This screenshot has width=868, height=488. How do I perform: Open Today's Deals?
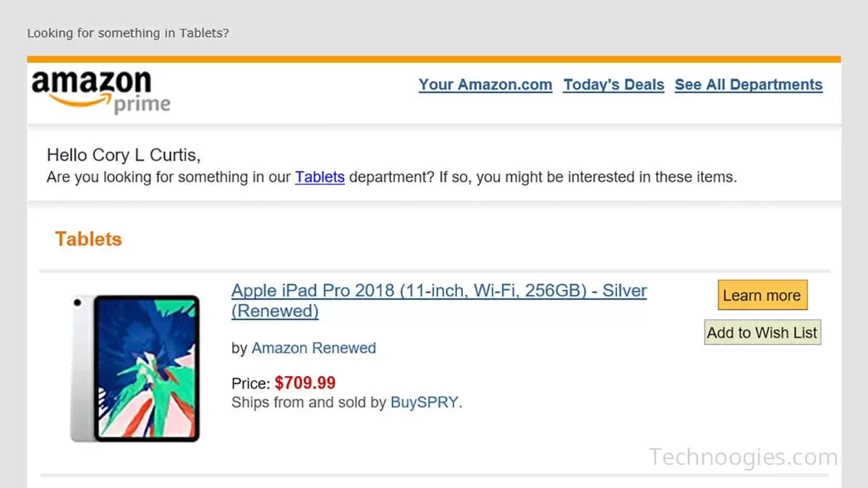point(613,85)
